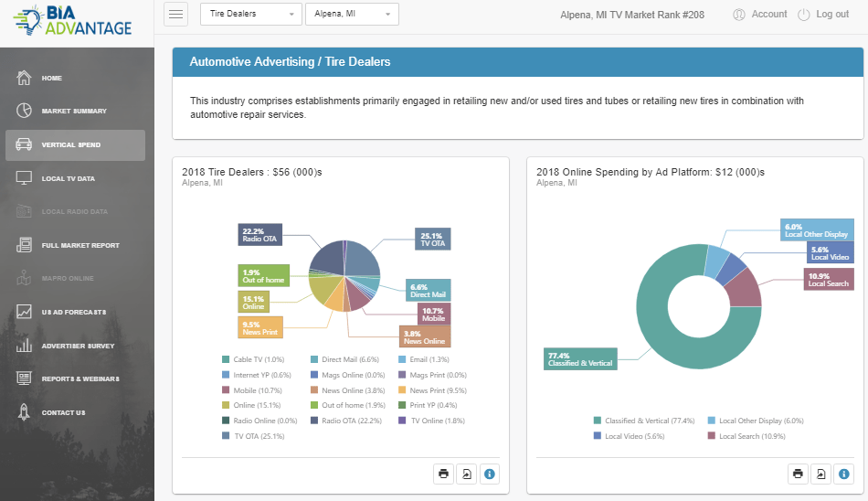
Task: Print the Online Spending donut chart
Action: pyautogui.click(x=798, y=474)
